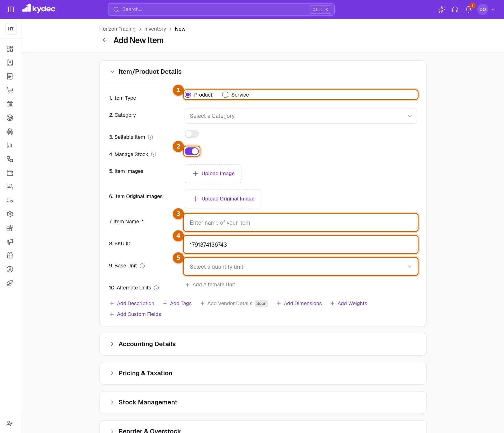The height and width of the screenshot is (433, 504).
Task: Focus the top Search bar
Action: (x=221, y=9)
